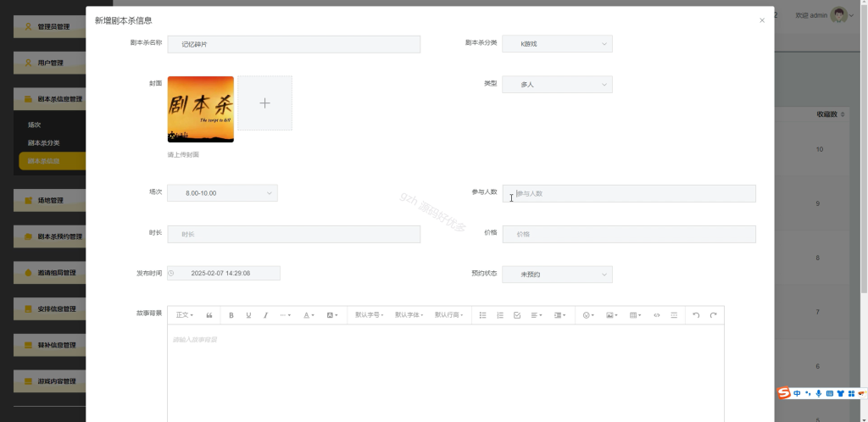Screen dimensions: 868x422
Task: Open the Sogou skin shirt icon
Action: coord(840,393)
